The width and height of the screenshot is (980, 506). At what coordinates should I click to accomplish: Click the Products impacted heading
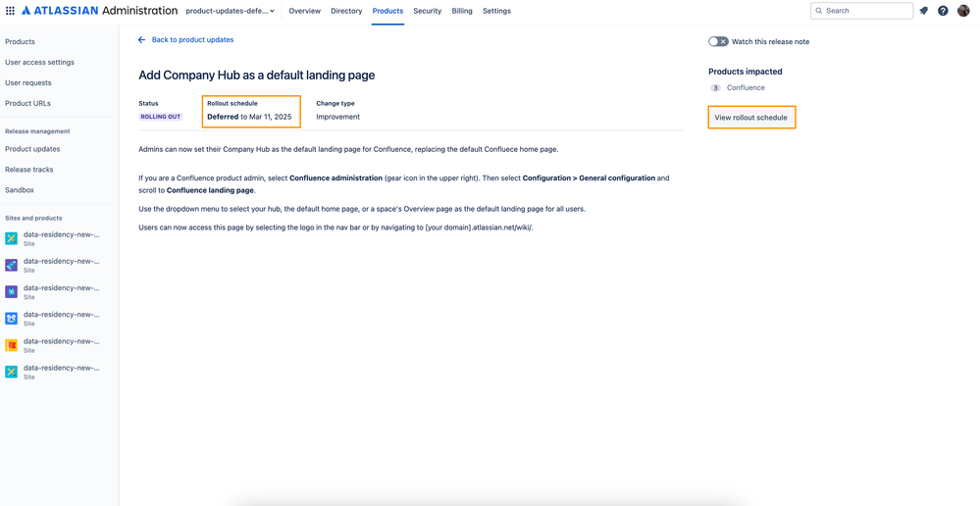point(745,72)
